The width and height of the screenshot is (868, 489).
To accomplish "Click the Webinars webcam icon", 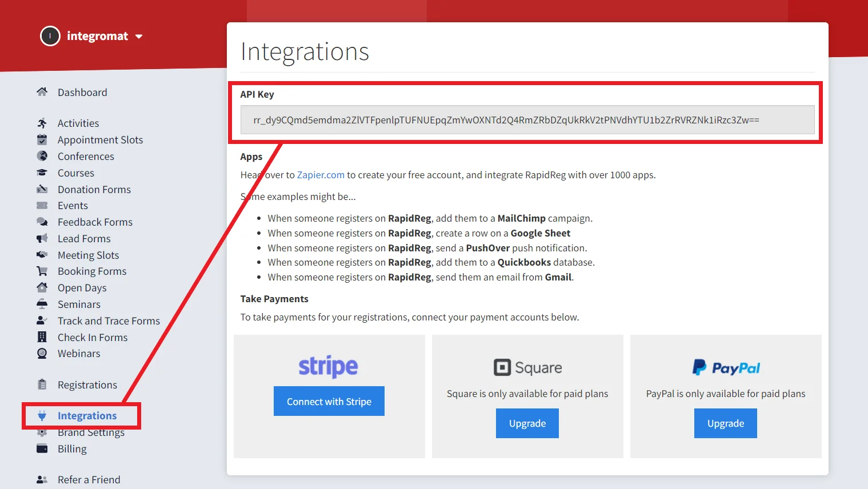I will pyautogui.click(x=42, y=353).
